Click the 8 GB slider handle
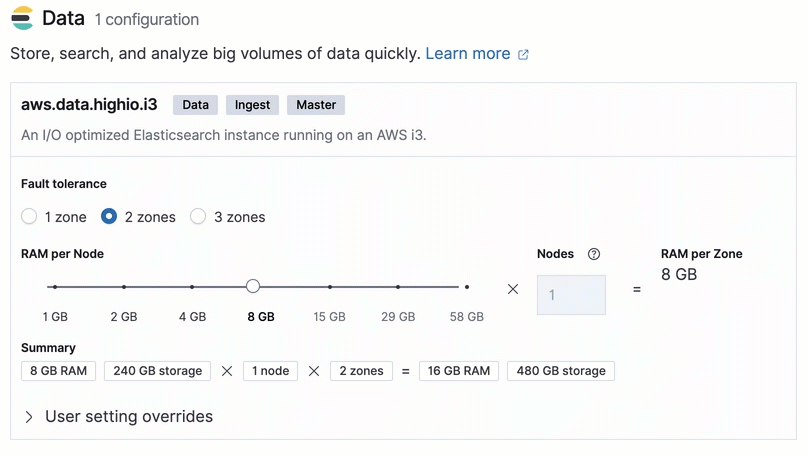Screen dimensions: 808x455 pos(253,287)
